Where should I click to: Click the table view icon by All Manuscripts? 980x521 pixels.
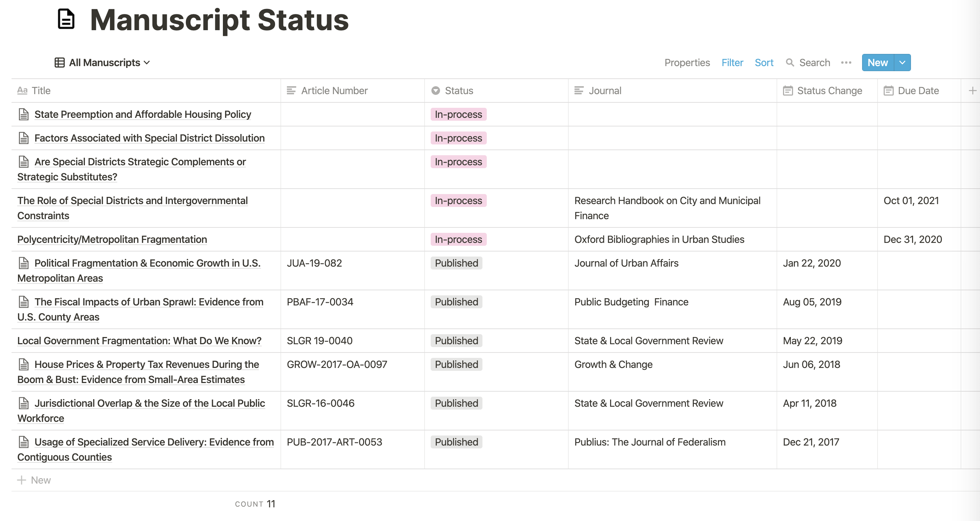tap(59, 63)
